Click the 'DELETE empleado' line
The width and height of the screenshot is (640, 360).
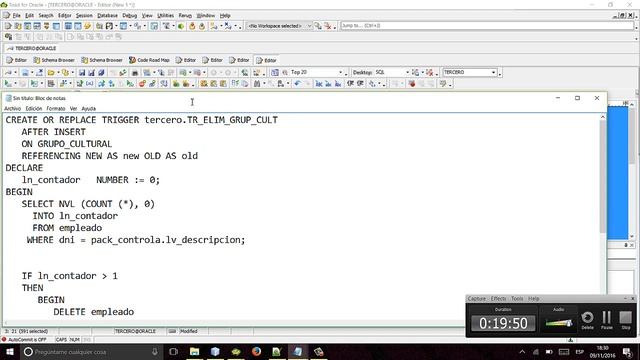[93, 312]
